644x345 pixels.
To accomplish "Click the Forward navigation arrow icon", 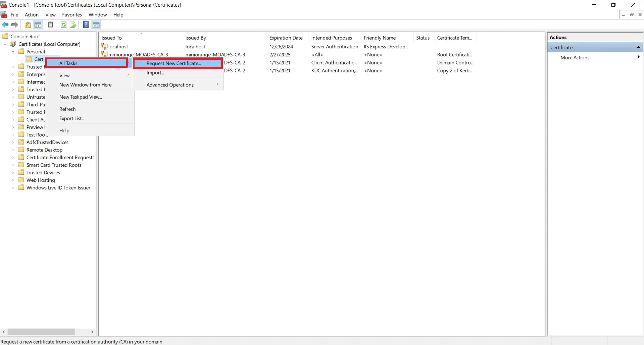I will [14, 25].
